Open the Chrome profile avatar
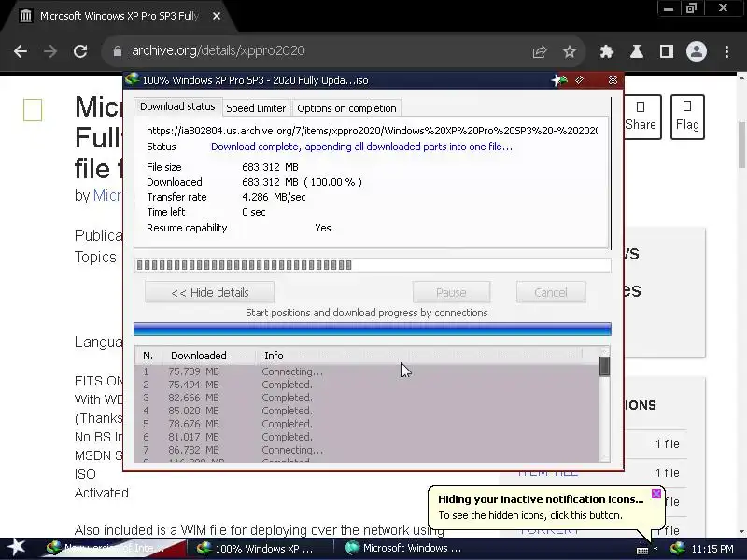 pyautogui.click(x=696, y=51)
